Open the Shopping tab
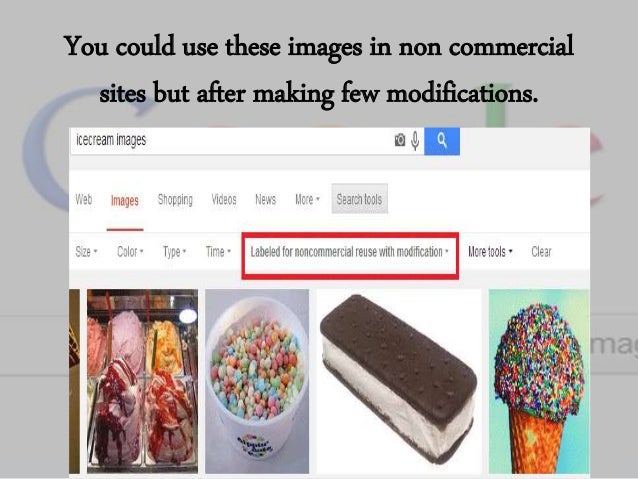 [175, 200]
